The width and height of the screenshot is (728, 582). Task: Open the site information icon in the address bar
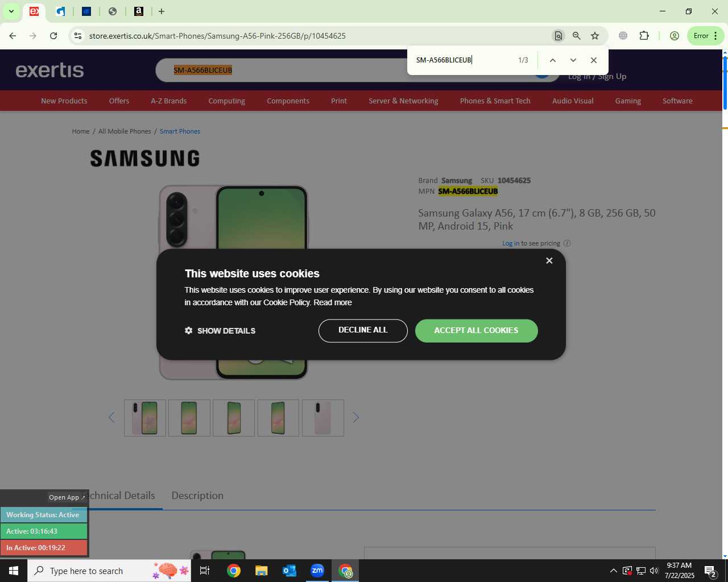click(78, 36)
